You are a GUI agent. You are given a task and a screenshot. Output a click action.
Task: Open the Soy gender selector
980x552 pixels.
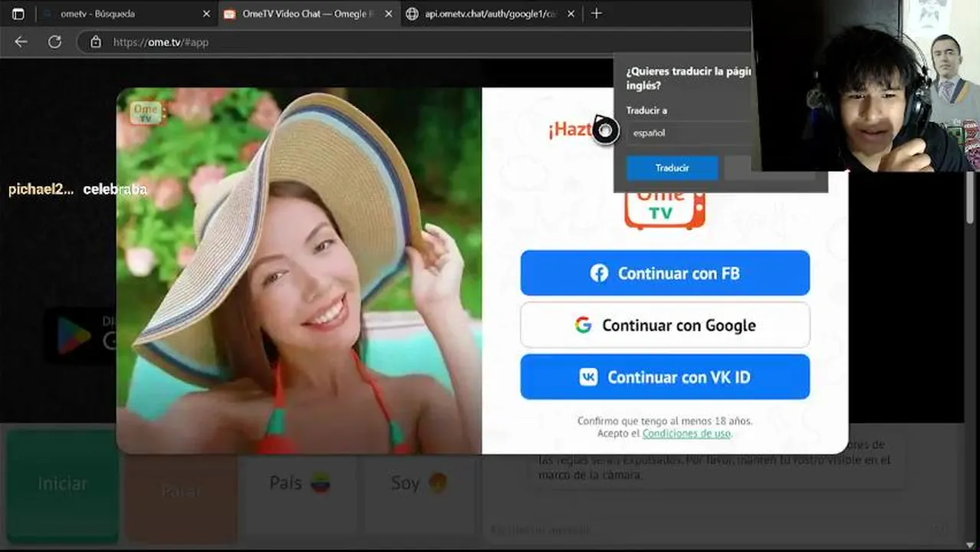pos(419,483)
